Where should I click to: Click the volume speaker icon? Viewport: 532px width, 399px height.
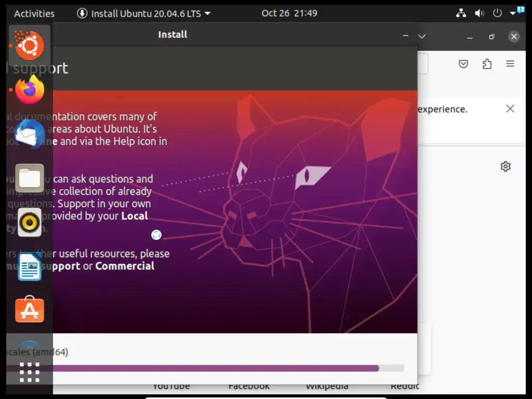479,13
